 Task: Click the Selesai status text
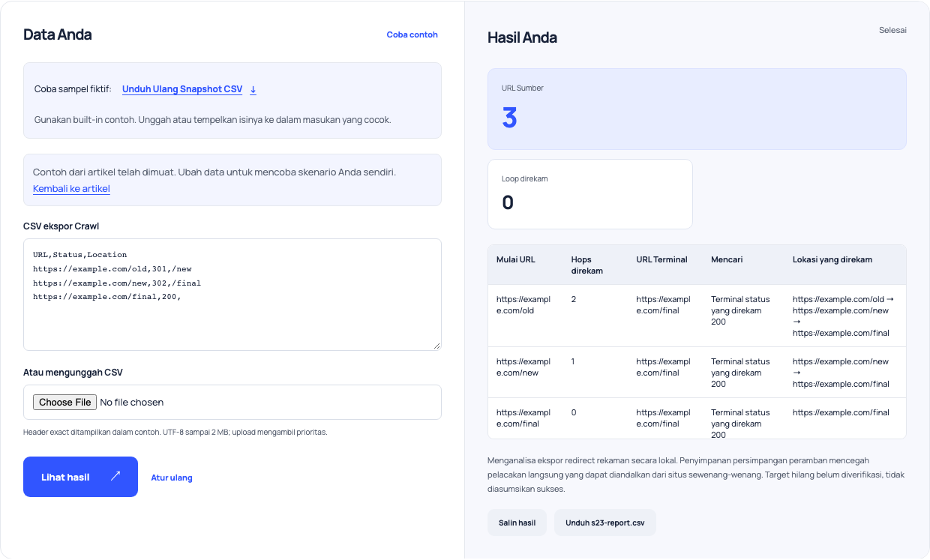[892, 30]
